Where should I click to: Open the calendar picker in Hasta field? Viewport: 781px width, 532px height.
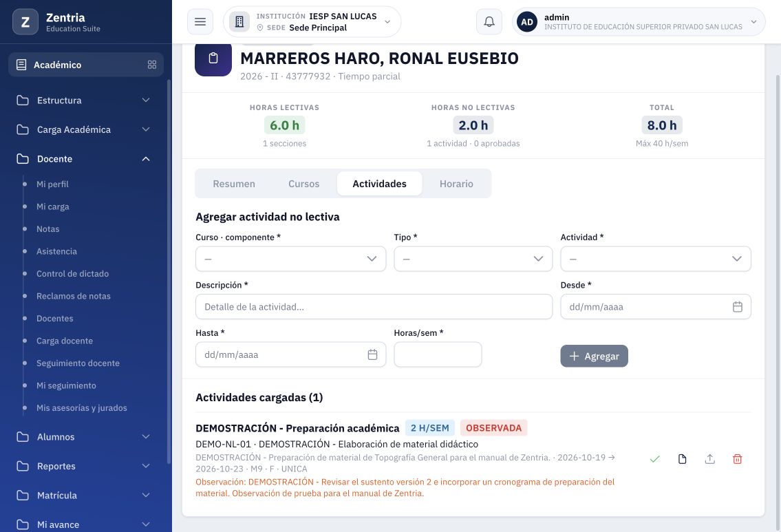coord(372,354)
